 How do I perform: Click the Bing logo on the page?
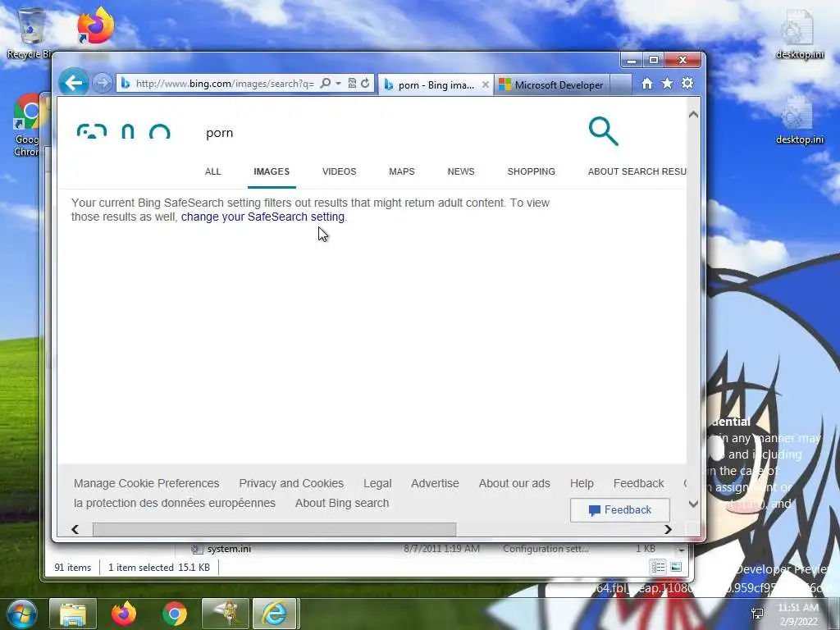(x=124, y=132)
